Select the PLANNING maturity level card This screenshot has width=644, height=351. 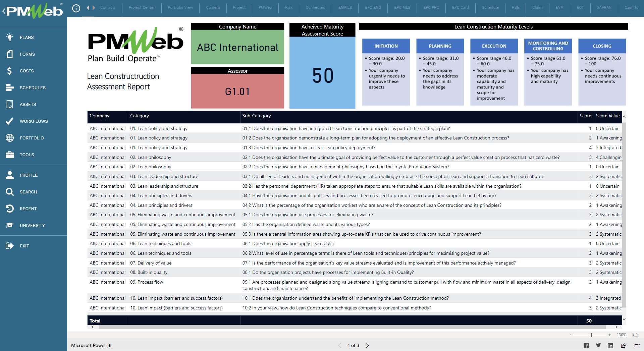(440, 72)
